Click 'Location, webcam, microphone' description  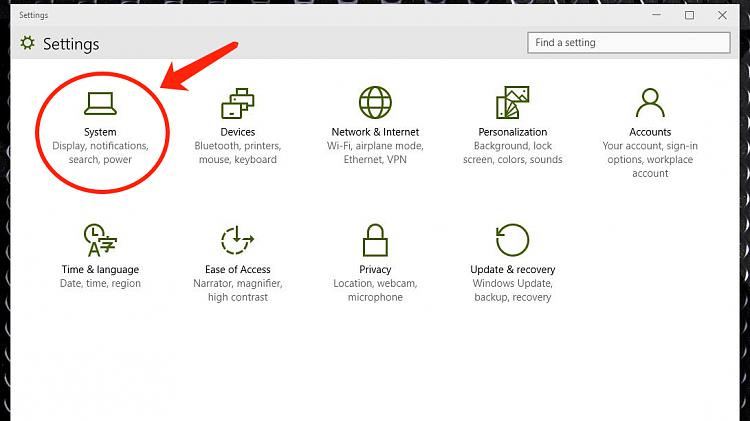click(x=375, y=290)
